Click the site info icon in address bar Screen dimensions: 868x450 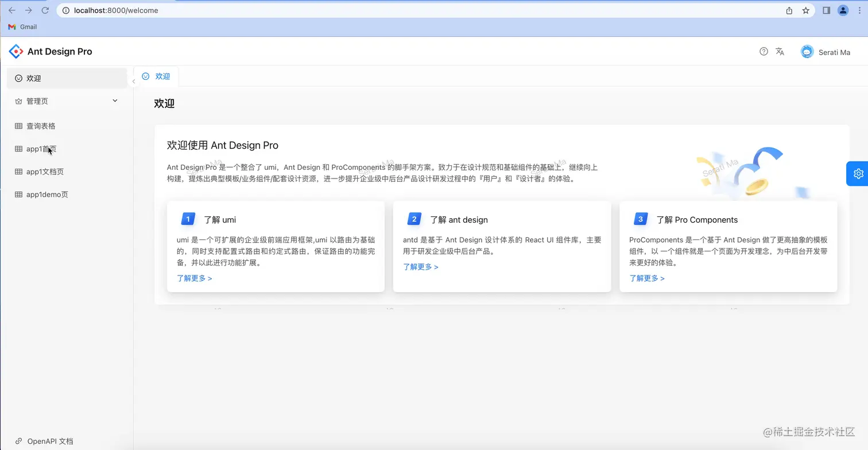pyautogui.click(x=65, y=10)
